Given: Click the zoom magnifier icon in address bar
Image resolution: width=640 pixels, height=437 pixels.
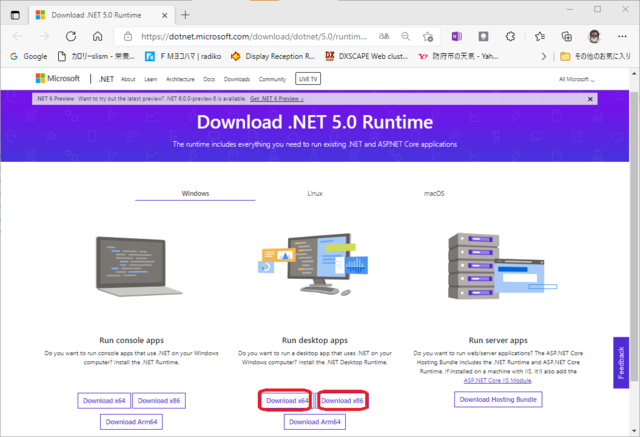Looking at the screenshot, I should tap(405, 36).
